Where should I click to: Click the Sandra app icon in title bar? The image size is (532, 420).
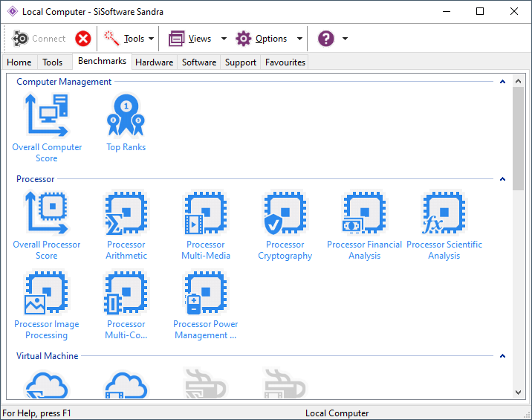point(13,12)
